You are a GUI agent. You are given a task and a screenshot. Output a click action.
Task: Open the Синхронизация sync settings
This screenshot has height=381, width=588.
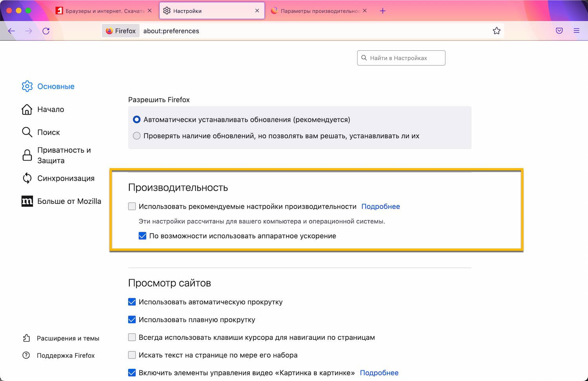click(65, 179)
